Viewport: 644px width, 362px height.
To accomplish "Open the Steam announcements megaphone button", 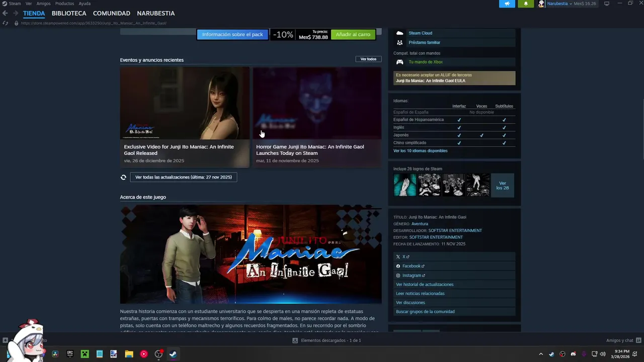I will tap(507, 4).
